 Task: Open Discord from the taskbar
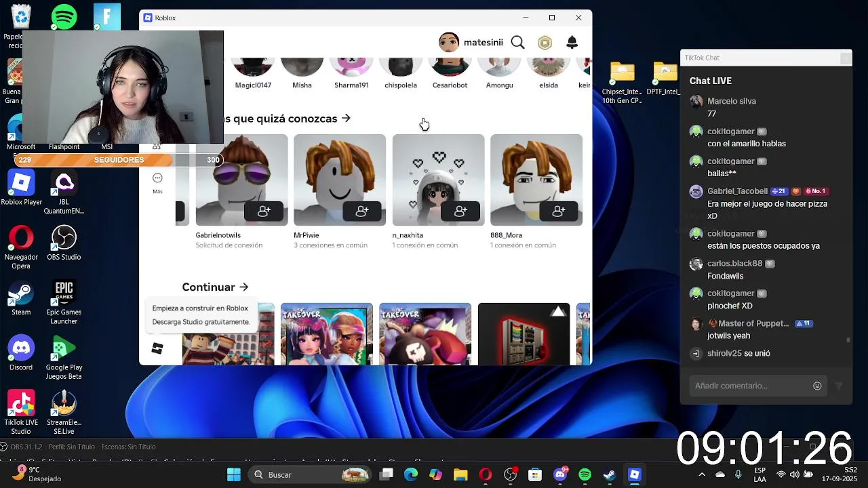[560, 474]
